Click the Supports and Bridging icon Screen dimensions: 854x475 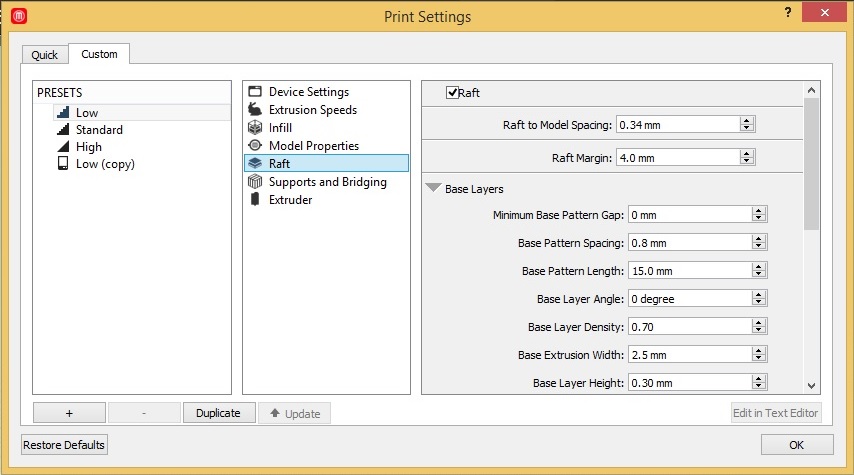(x=255, y=182)
